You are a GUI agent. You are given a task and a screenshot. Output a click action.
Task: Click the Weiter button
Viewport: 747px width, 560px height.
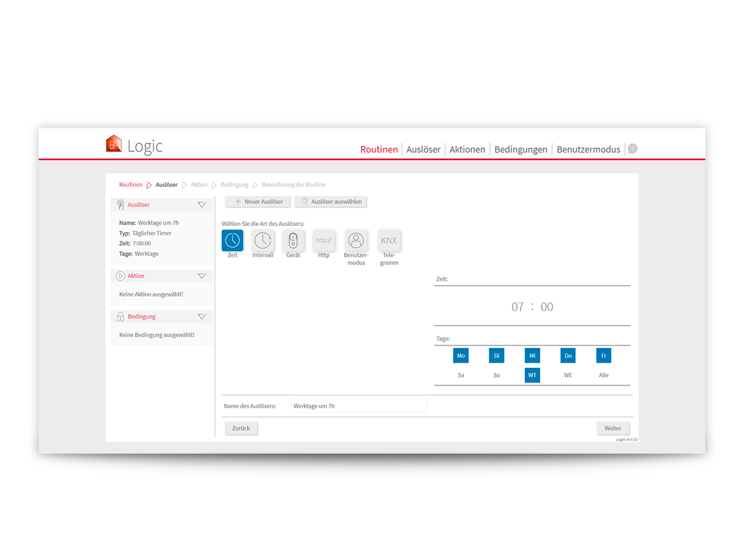(x=613, y=428)
